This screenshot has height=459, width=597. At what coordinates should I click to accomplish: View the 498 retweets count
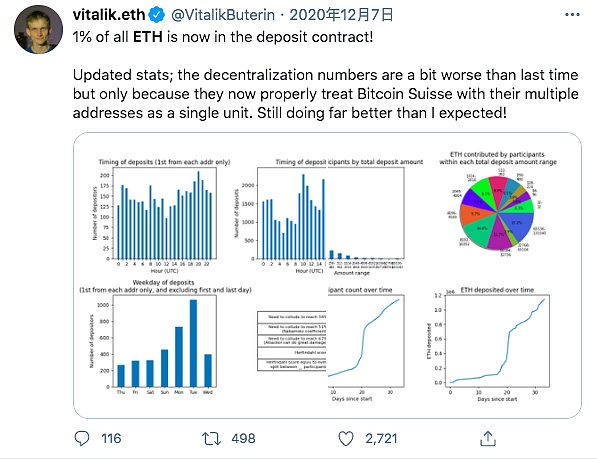coord(243,438)
